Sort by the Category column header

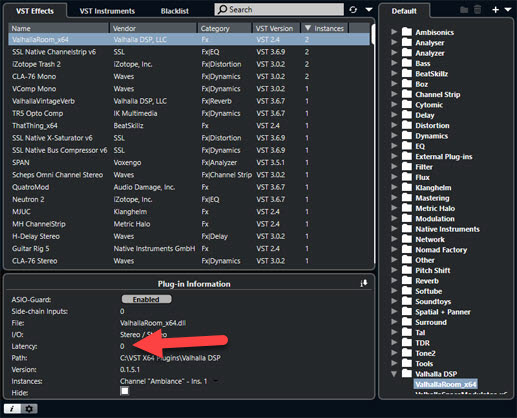224,29
